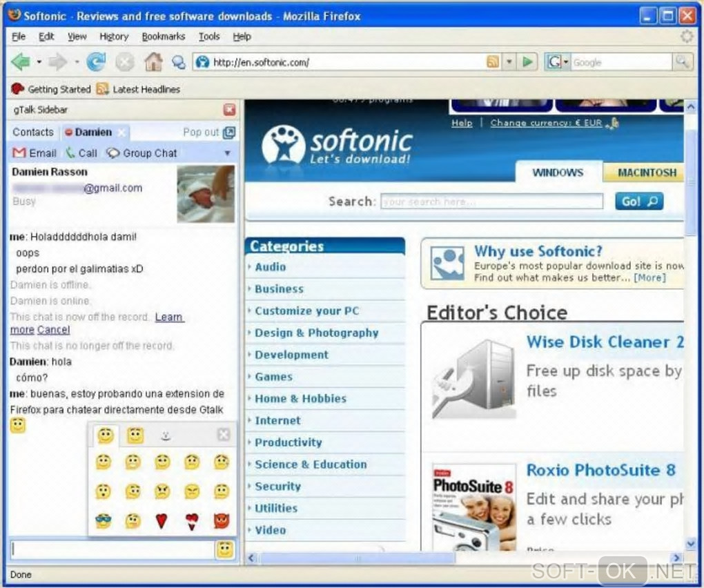Select the text-style emoticon tab
The image size is (704, 588).
(x=166, y=435)
